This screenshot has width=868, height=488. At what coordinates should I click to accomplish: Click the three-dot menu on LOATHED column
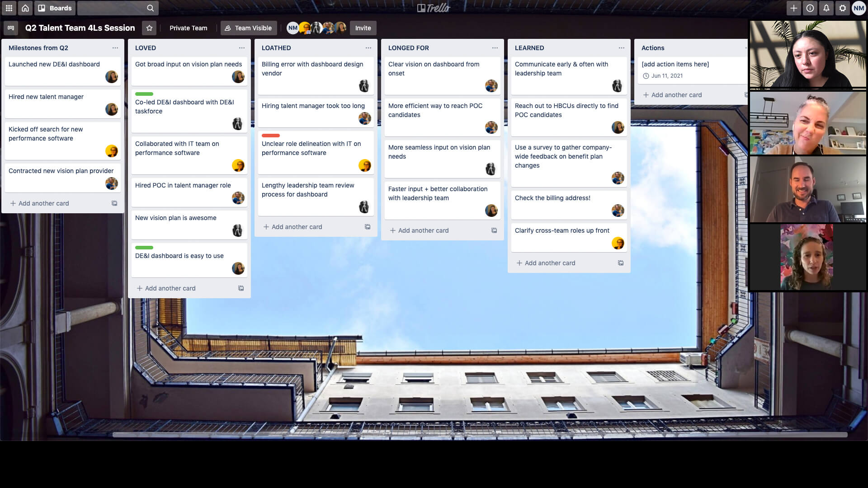(x=368, y=47)
